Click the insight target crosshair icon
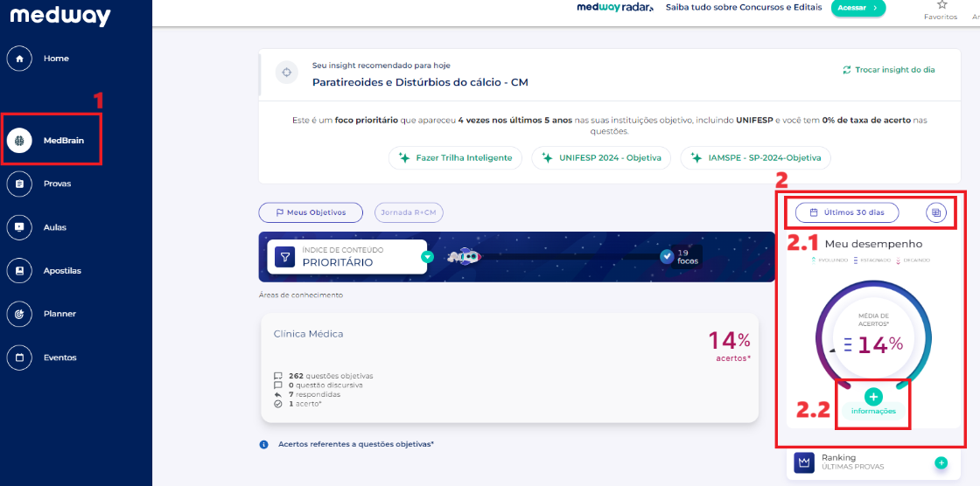 (286, 73)
